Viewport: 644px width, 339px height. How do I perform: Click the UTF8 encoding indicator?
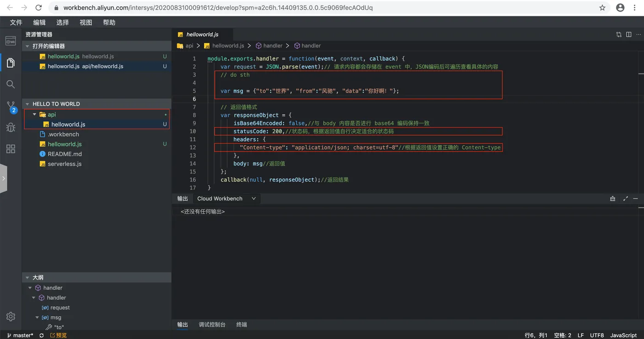597,335
